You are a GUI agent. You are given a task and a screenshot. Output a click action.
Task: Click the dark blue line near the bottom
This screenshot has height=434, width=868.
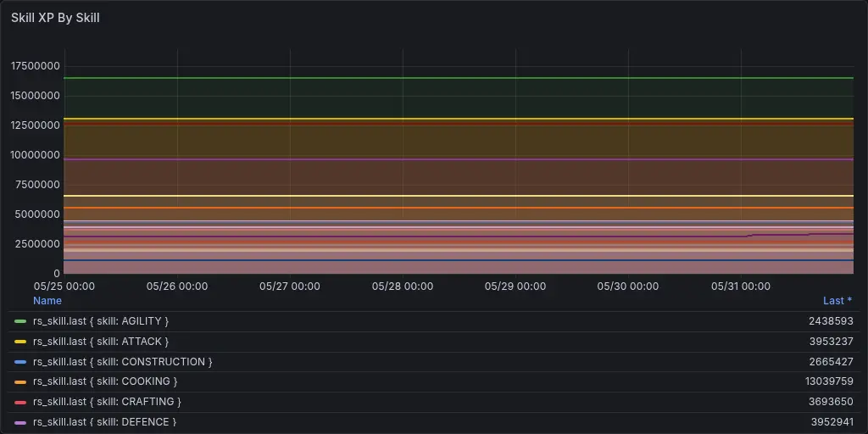pyautogui.click(x=459, y=260)
